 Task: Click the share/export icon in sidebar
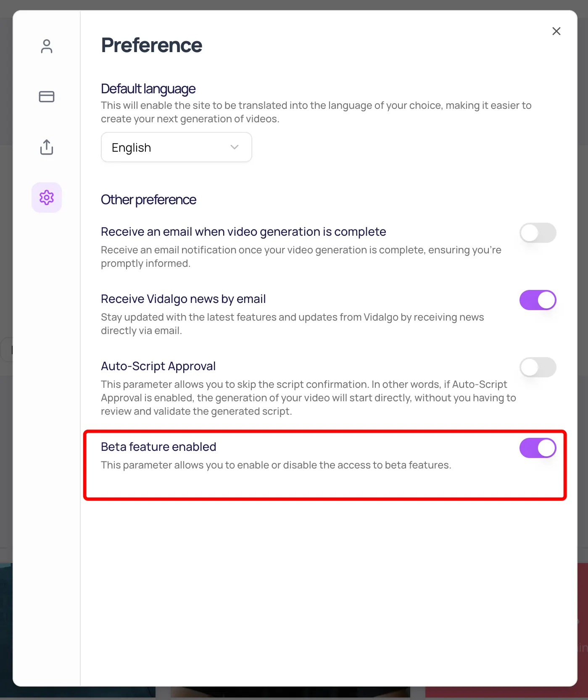(47, 147)
